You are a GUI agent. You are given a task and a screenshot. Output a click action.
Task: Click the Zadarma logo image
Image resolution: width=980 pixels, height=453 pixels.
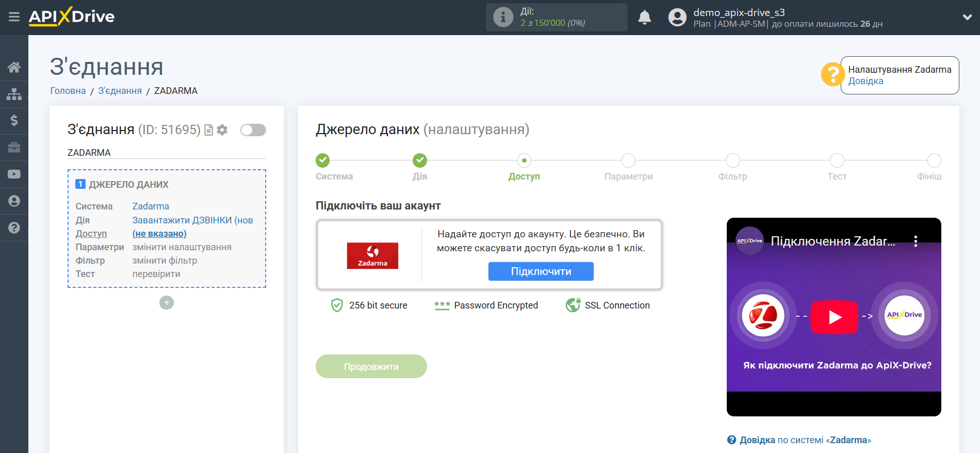click(x=372, y=255)
